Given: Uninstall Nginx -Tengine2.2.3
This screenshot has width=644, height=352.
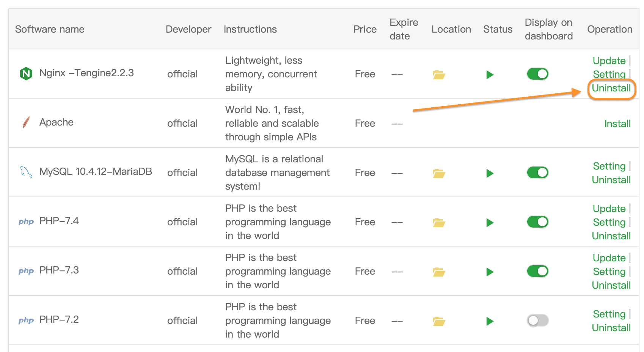Looking at the screenshot, I should click(611, 88).
